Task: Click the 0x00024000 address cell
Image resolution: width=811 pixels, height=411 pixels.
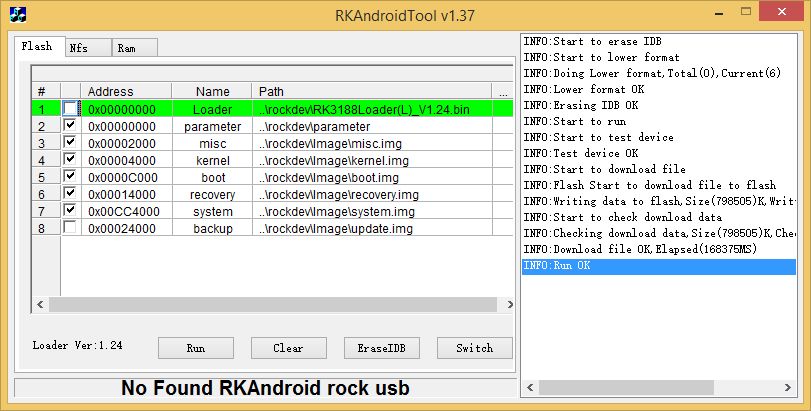Action: tap(126, 229)
